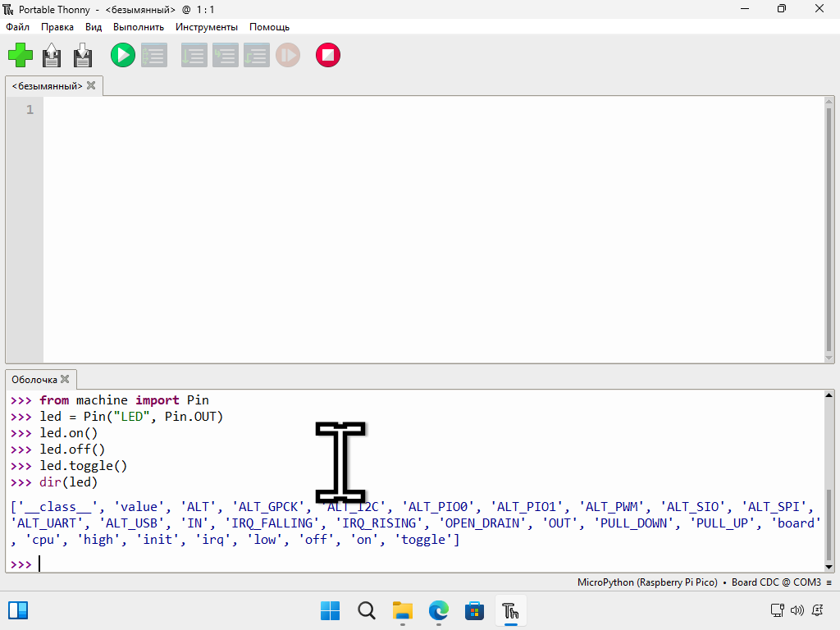Click the 'dir(led)' command in shell
840x630 pixels.
tap(68, 482)
